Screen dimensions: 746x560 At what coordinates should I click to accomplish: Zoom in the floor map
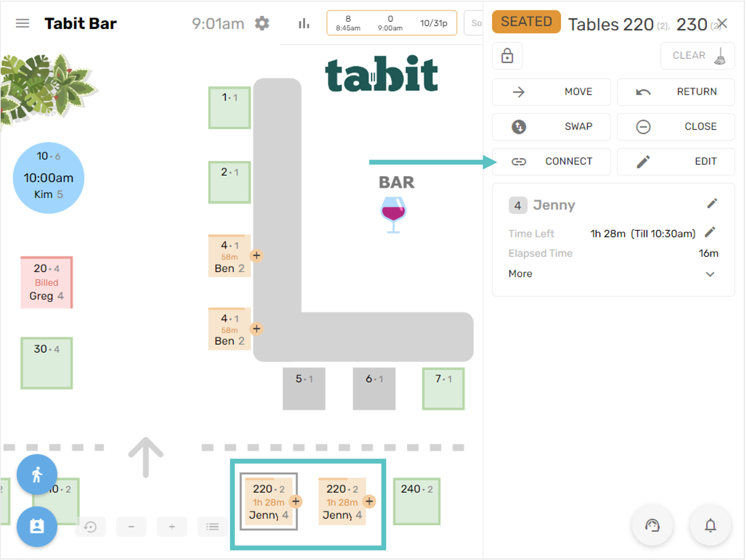point(172,527)
